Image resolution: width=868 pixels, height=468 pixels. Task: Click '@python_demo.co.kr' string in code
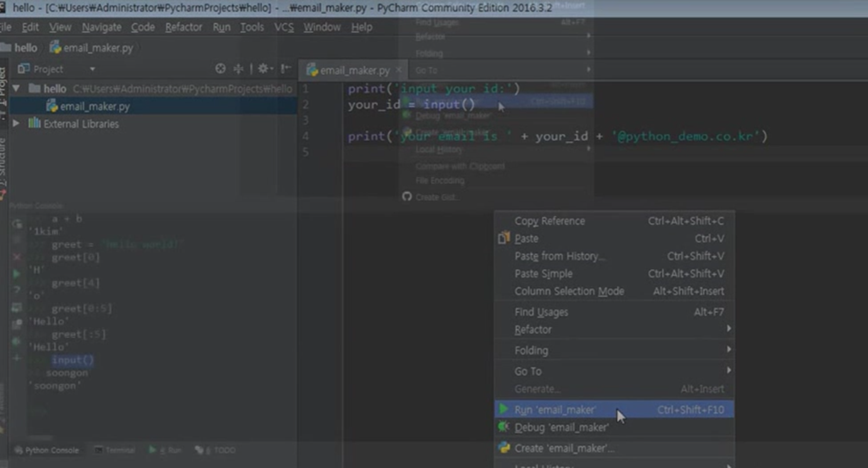coord(685,136)
